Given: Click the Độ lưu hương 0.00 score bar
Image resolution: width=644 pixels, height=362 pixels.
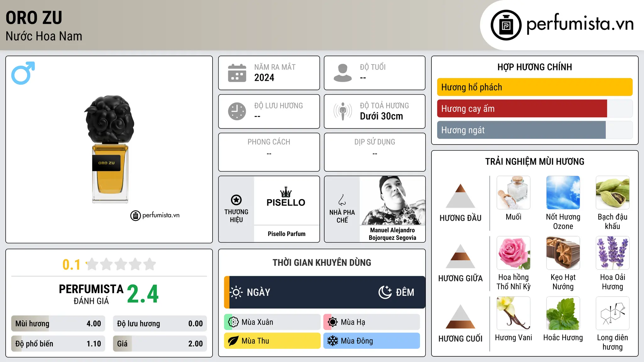Looking at the screenshot, I should 160,324.
